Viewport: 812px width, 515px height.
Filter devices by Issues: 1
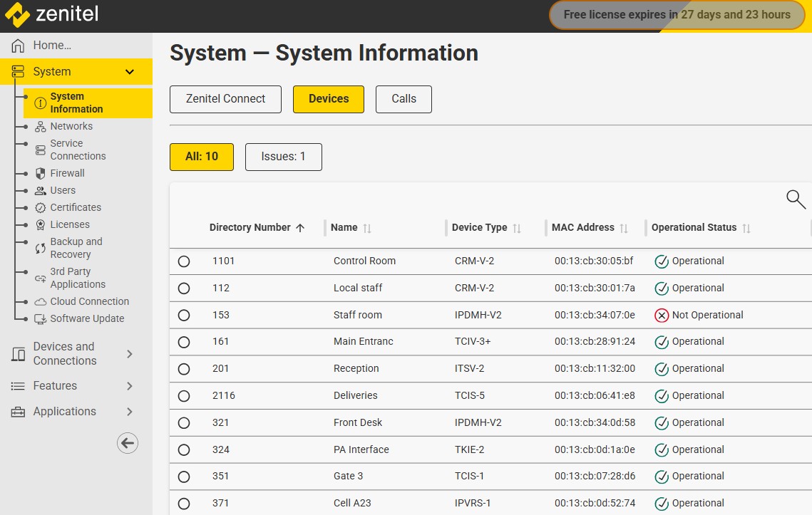(x=283, y=157)
